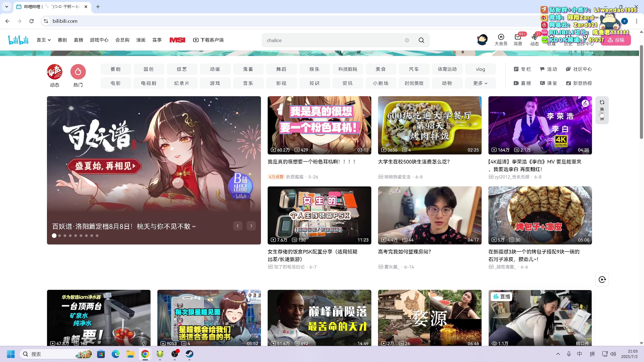The image size is (644, 362).
Task: Open the 纪录片 category
Action: [x=182, y=83]
